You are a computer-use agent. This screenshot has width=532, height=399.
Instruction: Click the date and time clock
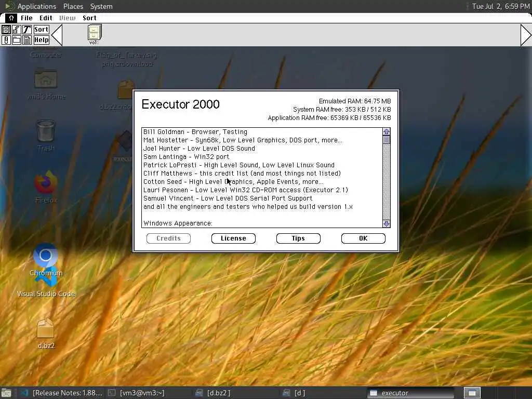pos(501,6)
